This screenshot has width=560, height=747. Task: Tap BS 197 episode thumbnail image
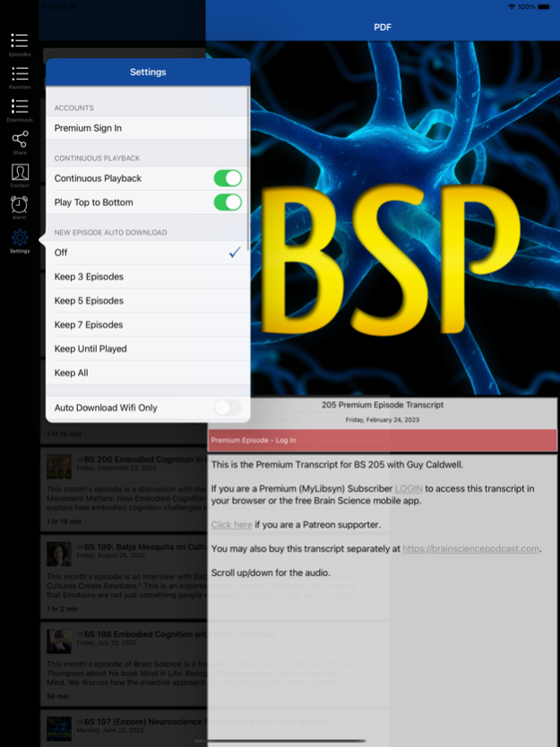point(59,729)
